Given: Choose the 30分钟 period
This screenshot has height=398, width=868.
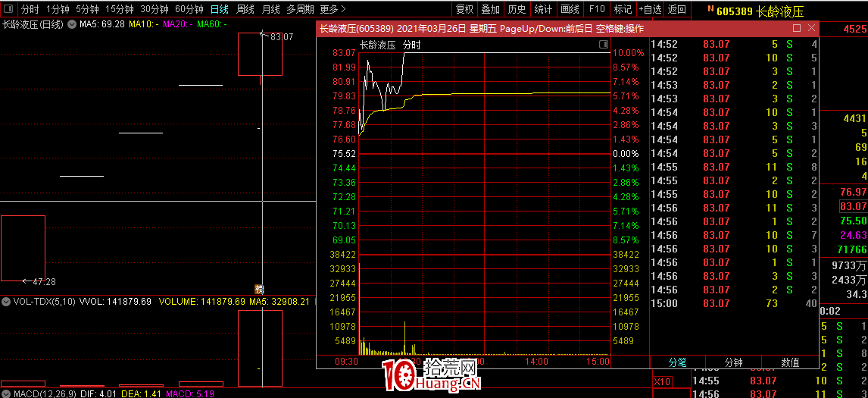Looking at the screenshot, I should 155,9.
